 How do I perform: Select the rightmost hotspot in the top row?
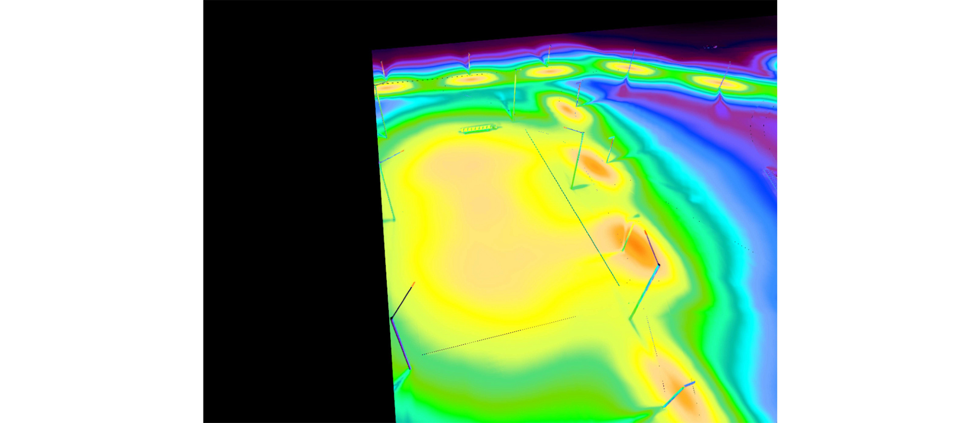718,82
